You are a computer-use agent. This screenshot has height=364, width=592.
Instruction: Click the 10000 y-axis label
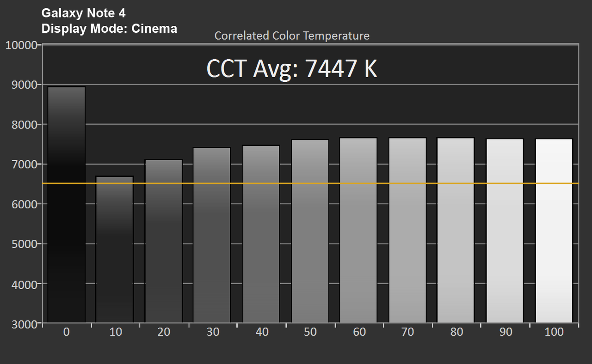[x=21, y=45]
